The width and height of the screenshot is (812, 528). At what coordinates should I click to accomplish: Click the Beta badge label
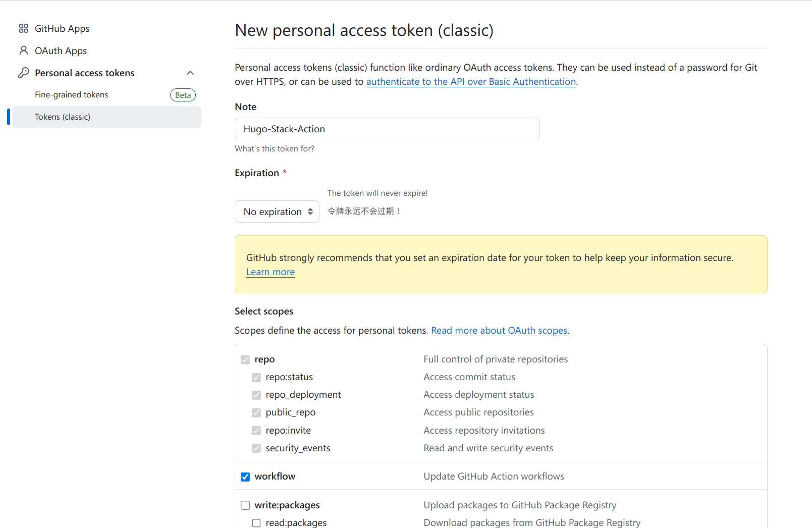[x=183, y=95]
